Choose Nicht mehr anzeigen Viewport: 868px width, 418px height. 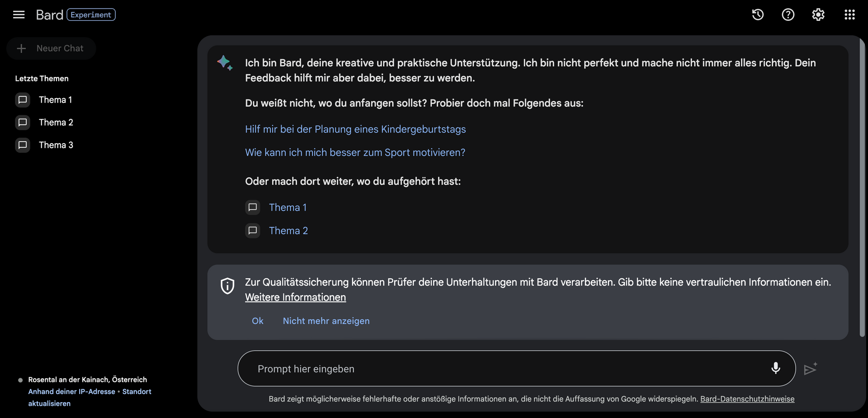tap(326, 321)
